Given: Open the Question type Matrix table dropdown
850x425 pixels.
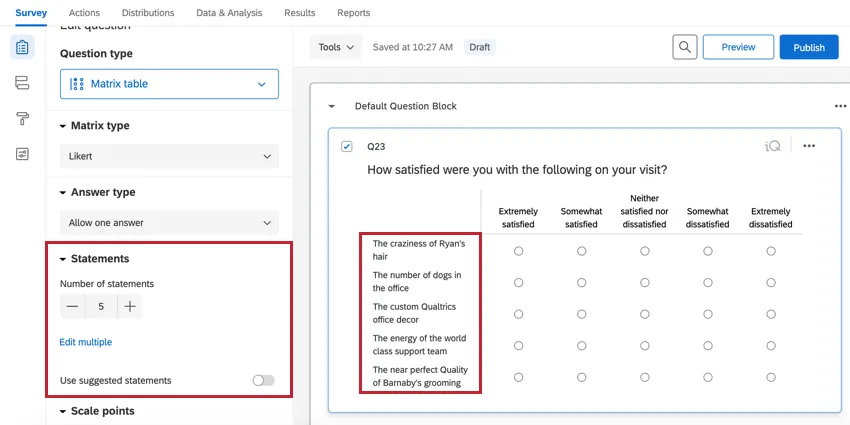Looking at the screenshot, I should pyautogui.click(x=169, y=84).
